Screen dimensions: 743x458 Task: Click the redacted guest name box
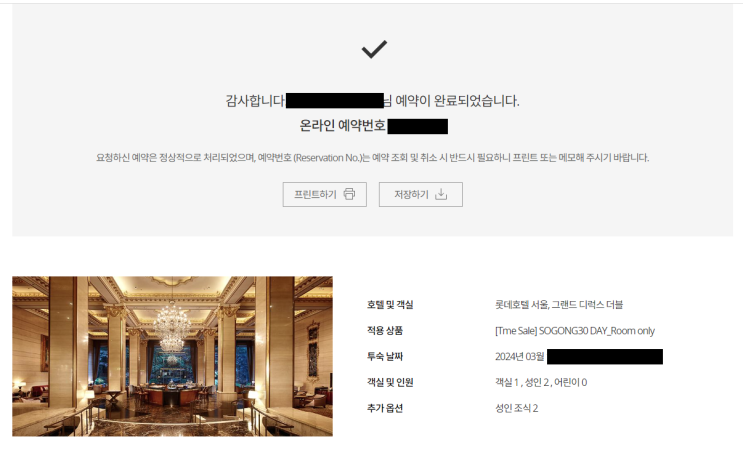[x=335, y=101]
